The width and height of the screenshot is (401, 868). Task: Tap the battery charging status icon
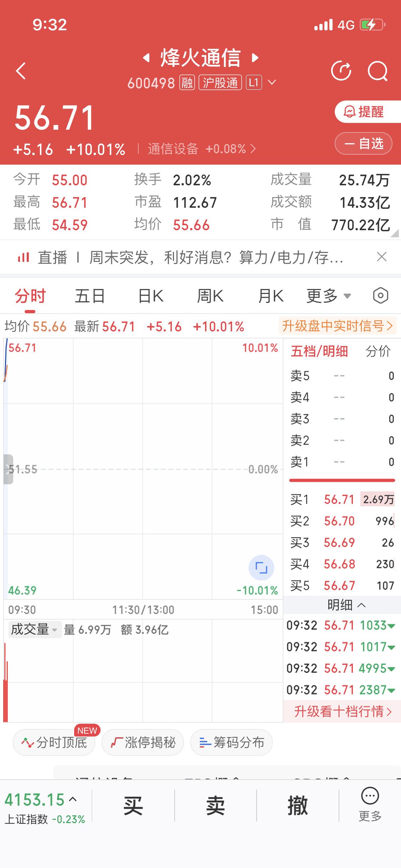(372, 25)
